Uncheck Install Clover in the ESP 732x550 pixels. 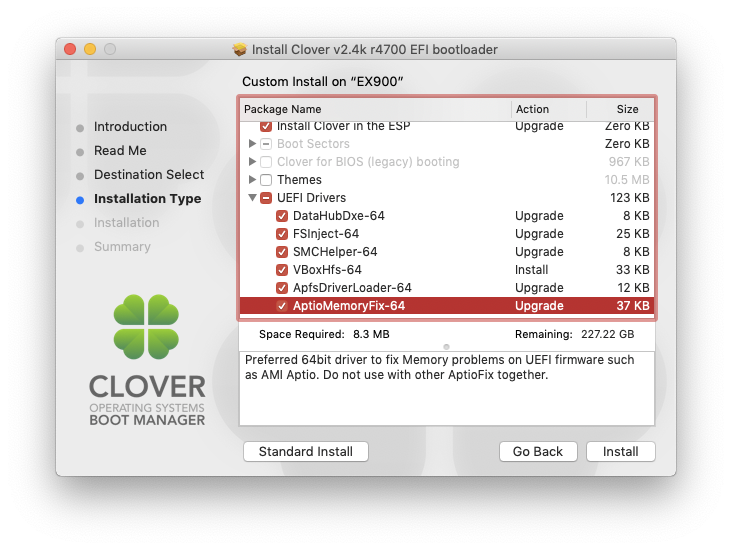266,126
